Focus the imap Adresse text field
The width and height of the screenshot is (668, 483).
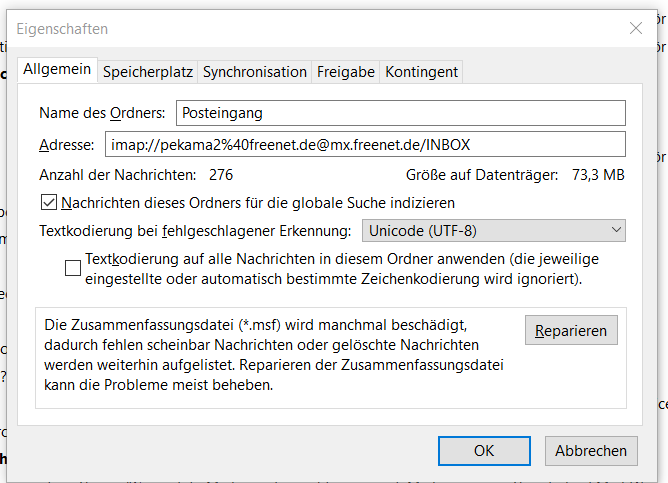pyautogui.click(x=364, y=145)
